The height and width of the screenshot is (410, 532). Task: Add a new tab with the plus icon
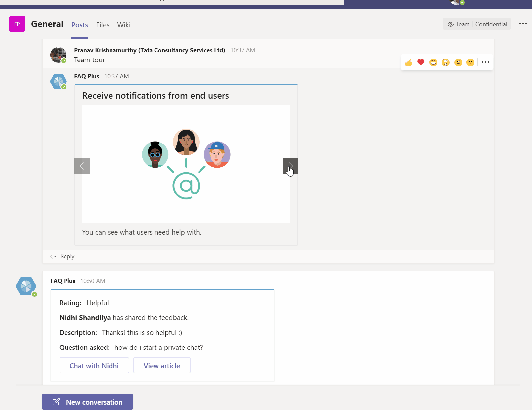pos(143,24)
